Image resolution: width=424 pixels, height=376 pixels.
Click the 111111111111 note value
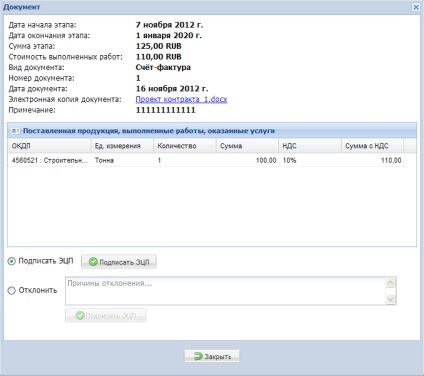165,110
